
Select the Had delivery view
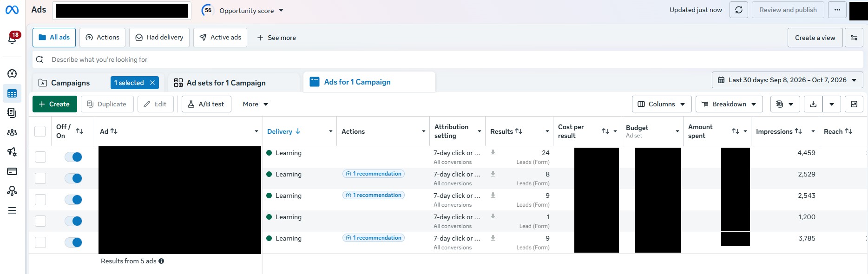click(159, 38)
